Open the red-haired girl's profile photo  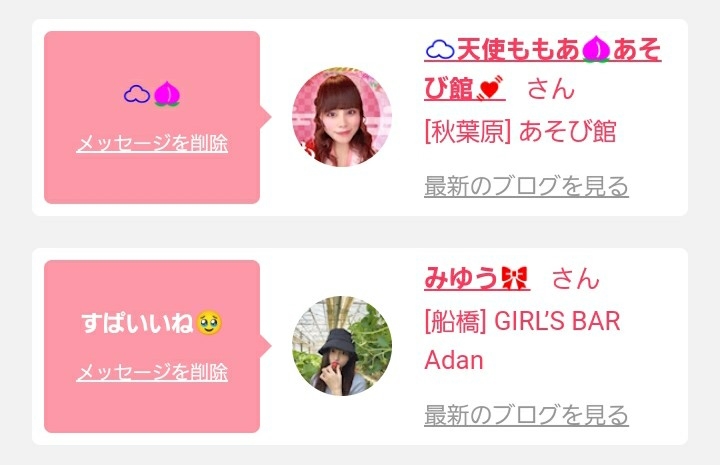click(x=342, y=117)
